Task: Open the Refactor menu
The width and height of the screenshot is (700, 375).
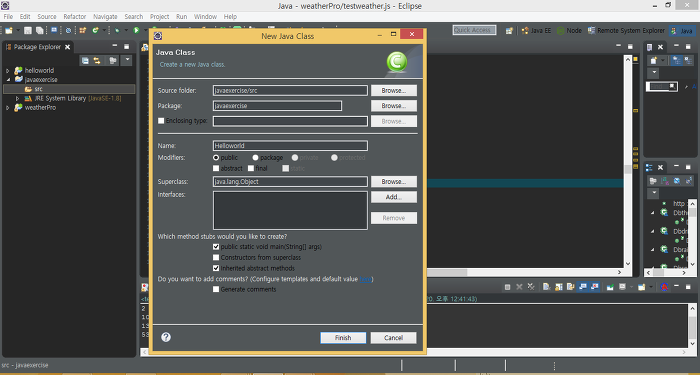Action: pyautogui.click(x=75, y=17)
